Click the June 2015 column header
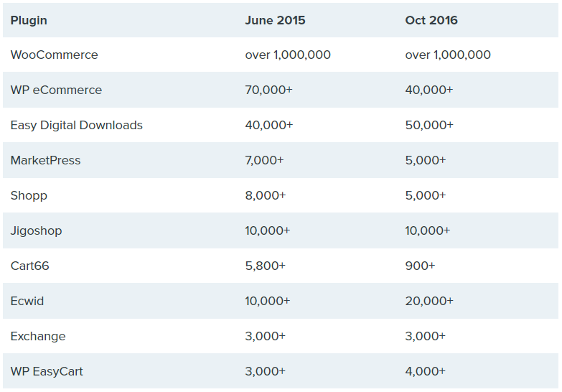 click(x=275, y=20)
